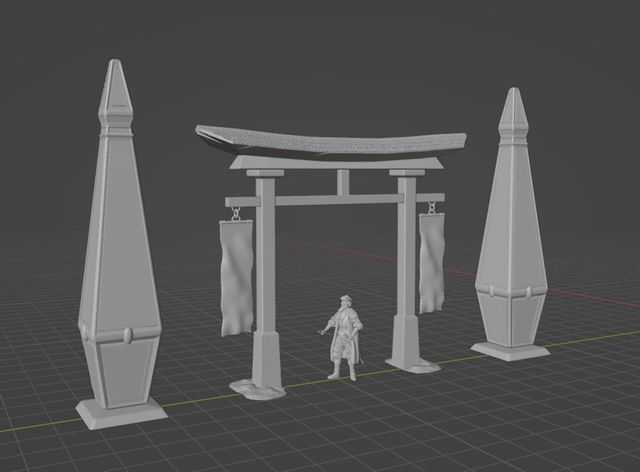
Task: Click the chain holding the right banner
Action: (x=432, y=208)
